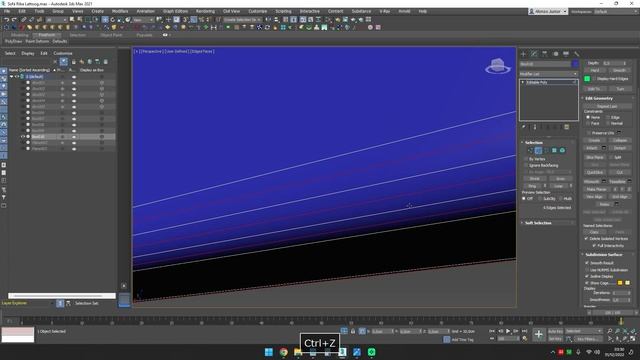
Task: Click the large Set Keys plus button
Action: pyautogui.click(x=538, y=335)
